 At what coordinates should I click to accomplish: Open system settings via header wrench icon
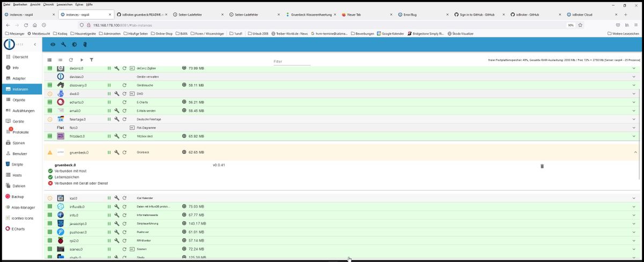tap(63, 45)
